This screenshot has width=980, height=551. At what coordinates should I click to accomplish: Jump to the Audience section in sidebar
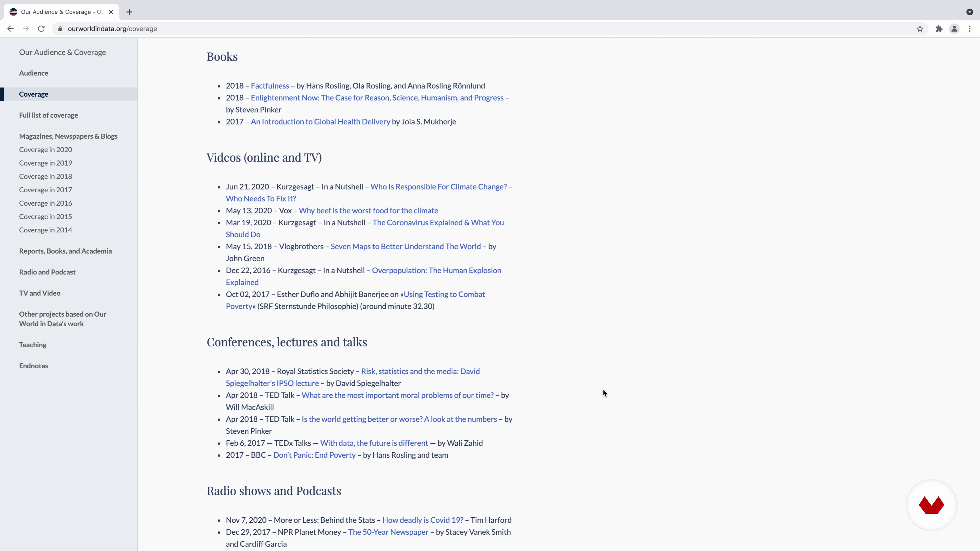tap(33, 73)
